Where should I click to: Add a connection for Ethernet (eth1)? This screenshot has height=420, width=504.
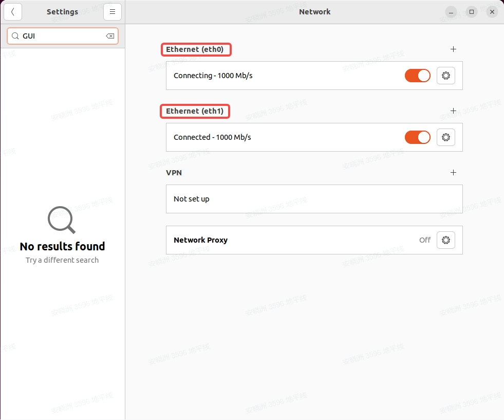(x=453, y=111)
